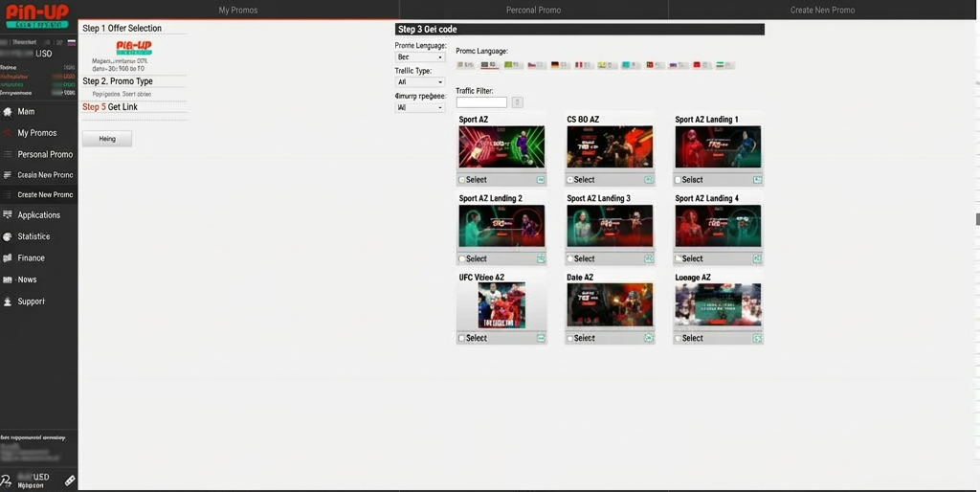Open the Applications sidebar item
Image resolution: width=980 pixels, height=492 pixels.
click(38, 215)
